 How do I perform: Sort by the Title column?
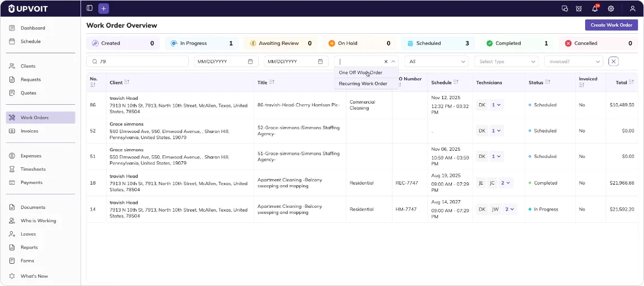(272, 83)
